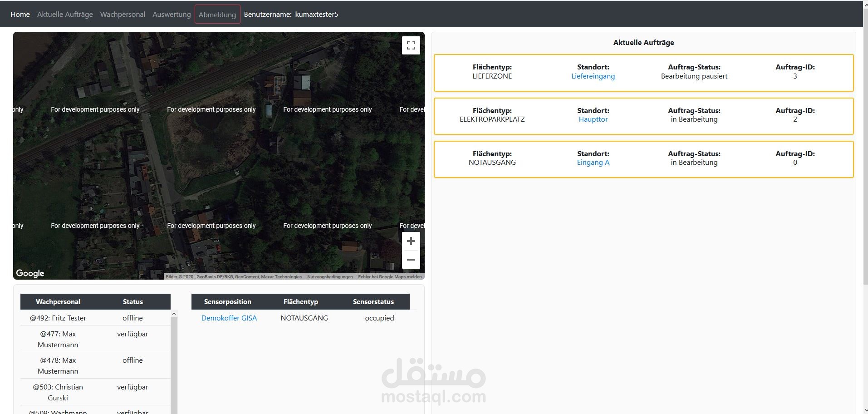Open the Haupttor location link
The width and height of the screenshot is (868, 414).
point(593,119)
